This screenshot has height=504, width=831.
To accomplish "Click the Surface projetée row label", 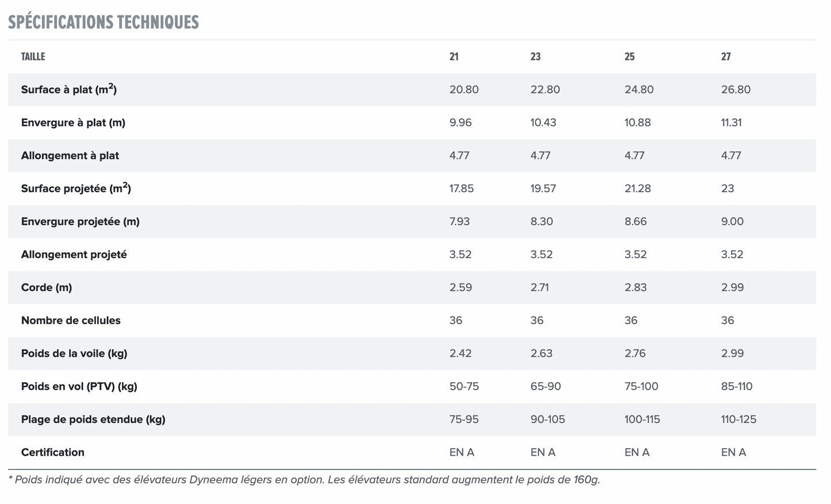I will pos(76,188).
